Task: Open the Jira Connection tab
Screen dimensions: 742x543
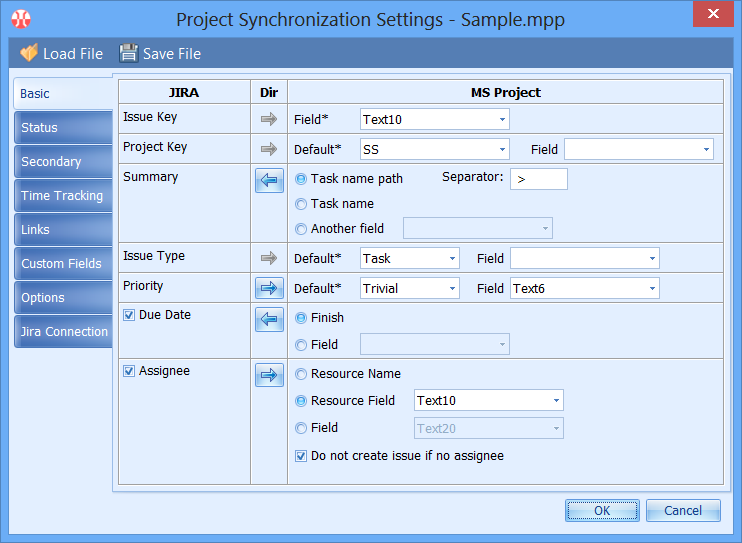Action: coord(64,332)
